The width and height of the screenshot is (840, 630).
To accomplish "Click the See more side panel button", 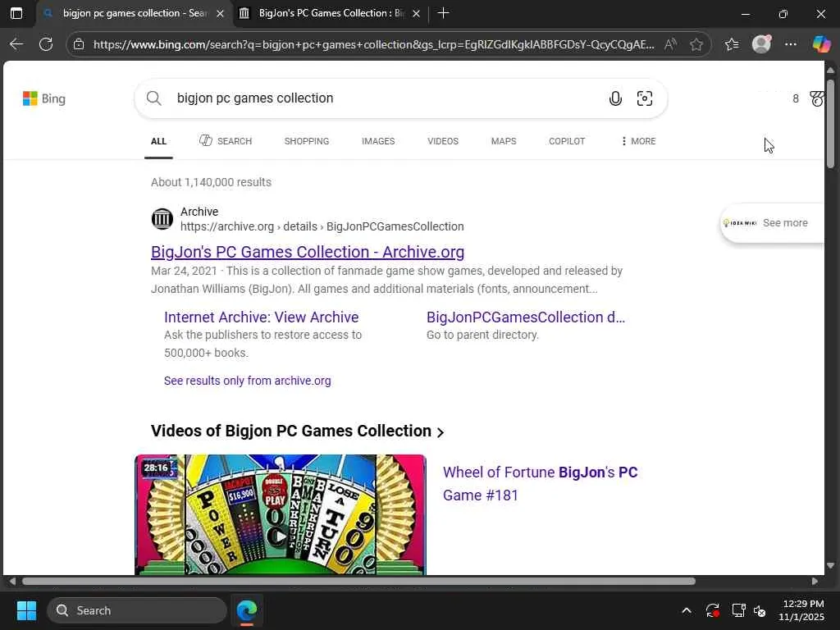I will click(772, 223).
